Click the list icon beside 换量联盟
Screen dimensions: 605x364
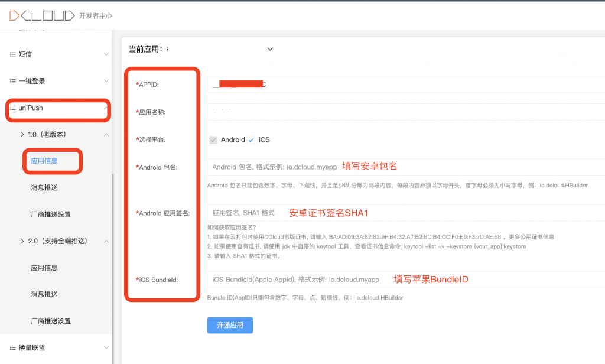12,347
